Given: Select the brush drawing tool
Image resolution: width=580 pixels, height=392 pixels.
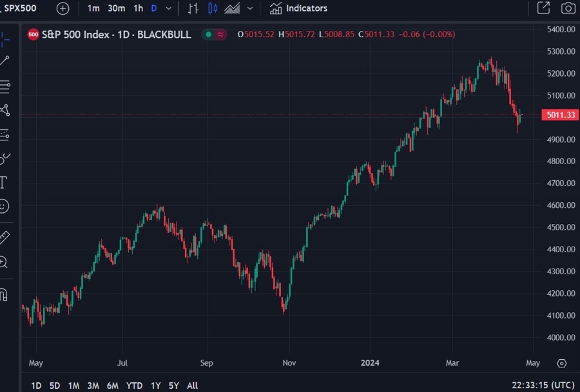Looking at the screenshot, I should tap(5, 158).
